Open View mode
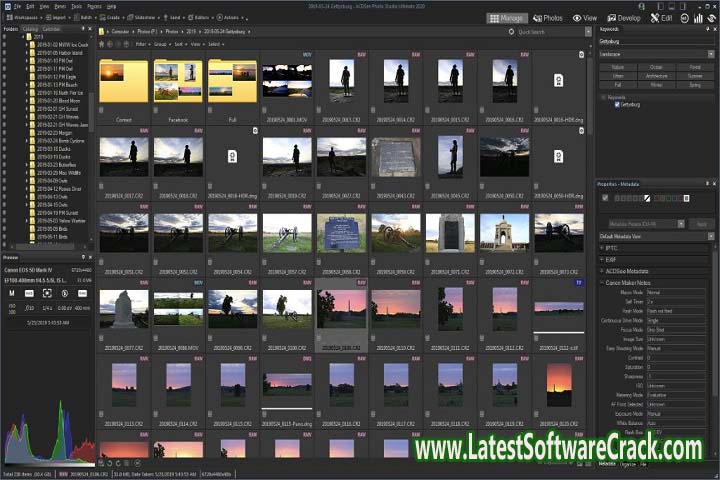Screen dimensions: 720x480 585,18
